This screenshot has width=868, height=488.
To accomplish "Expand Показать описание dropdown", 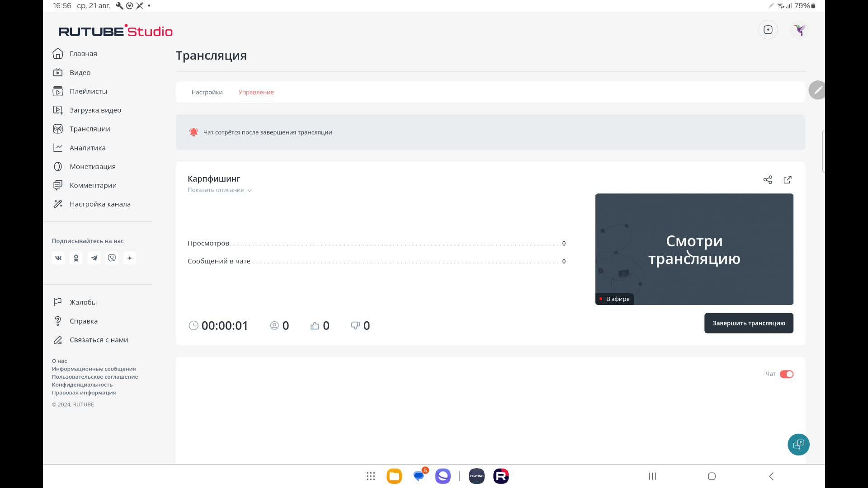I will 219,190.
